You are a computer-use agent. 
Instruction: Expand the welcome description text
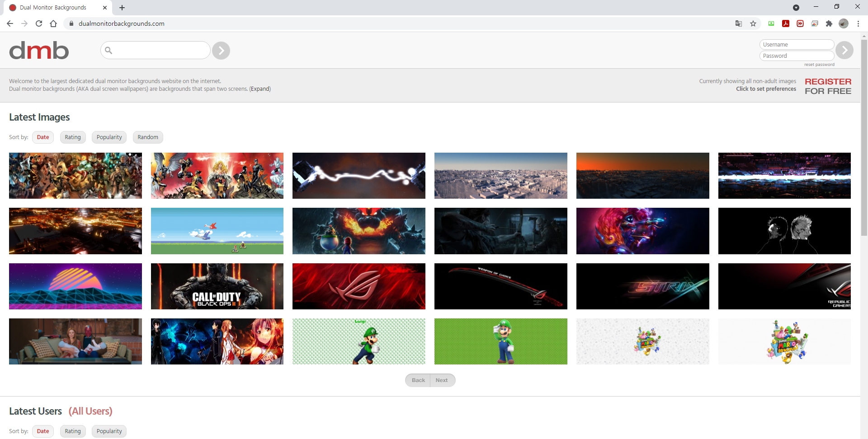pyautogui.click(x=260, y=89)
